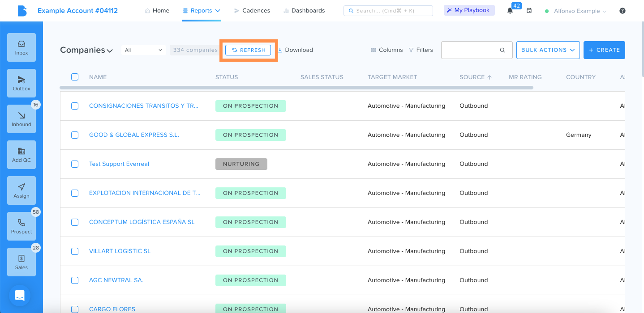Click the MR RATING column header
Viewport: 644px width, 313px height.
(x=525, y=77)
